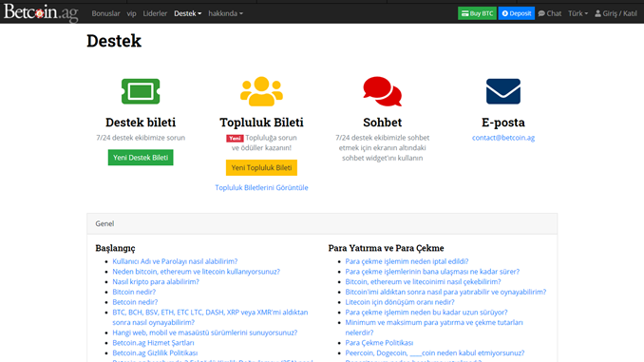Screen dimensions: 644x362
Task: Click Giriş / Katıl to log in
Action: 616,13
